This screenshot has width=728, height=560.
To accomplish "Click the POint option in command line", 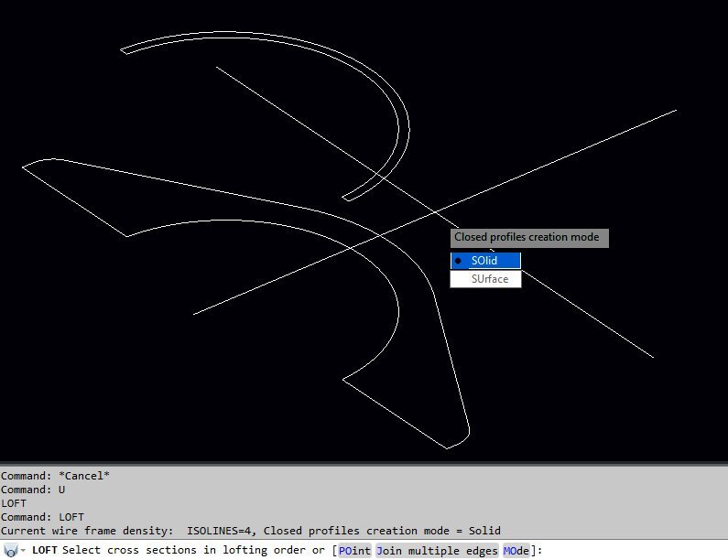I will point(354,551).
